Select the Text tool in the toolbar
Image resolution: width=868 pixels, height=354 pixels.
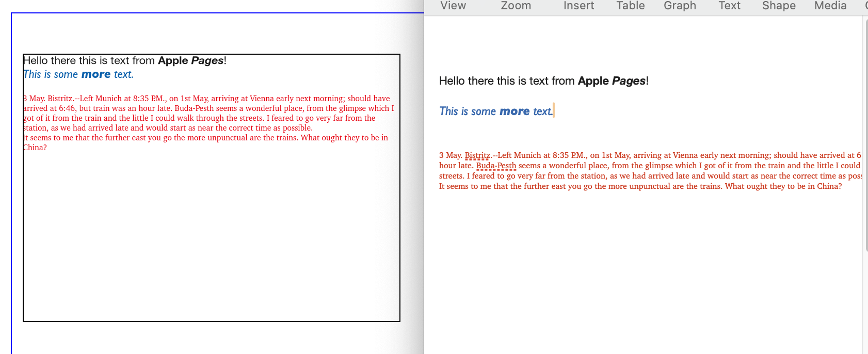(729, 6)
